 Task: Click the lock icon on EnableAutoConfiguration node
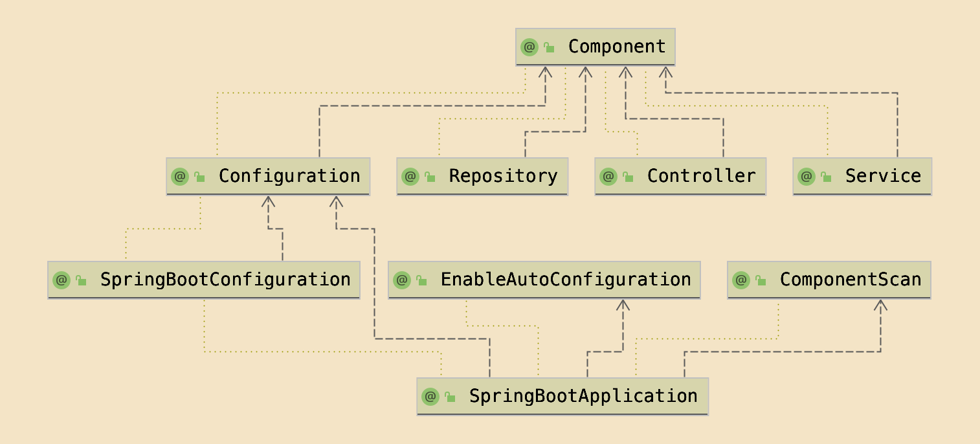[421, 280]
